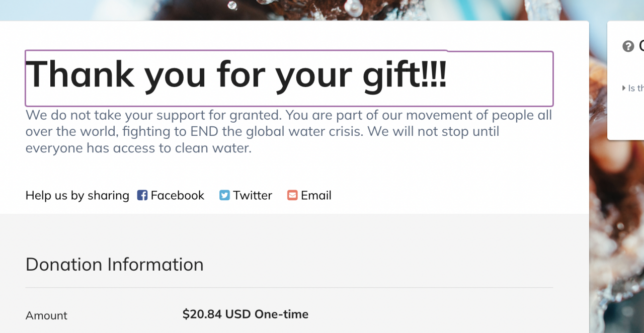644x333 pixels.
Task: Click the Email envelope icon
Action: pos(292,195)
